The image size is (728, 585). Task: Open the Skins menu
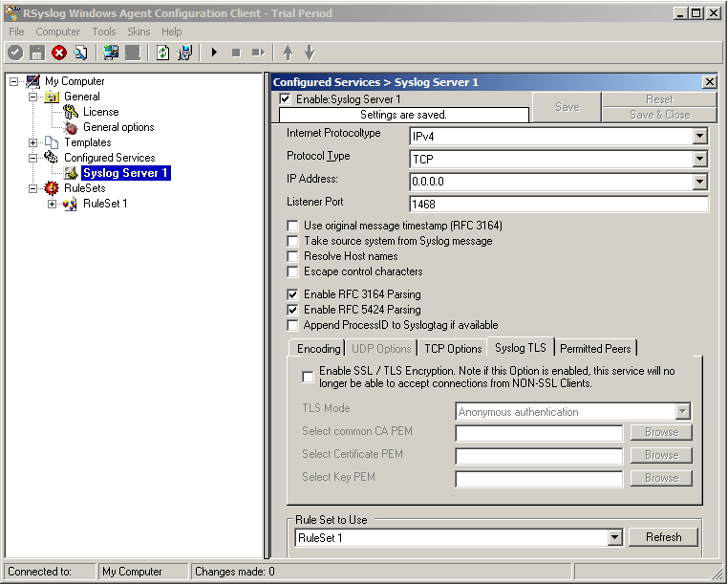pyautogui.click(x=139, y=32)
